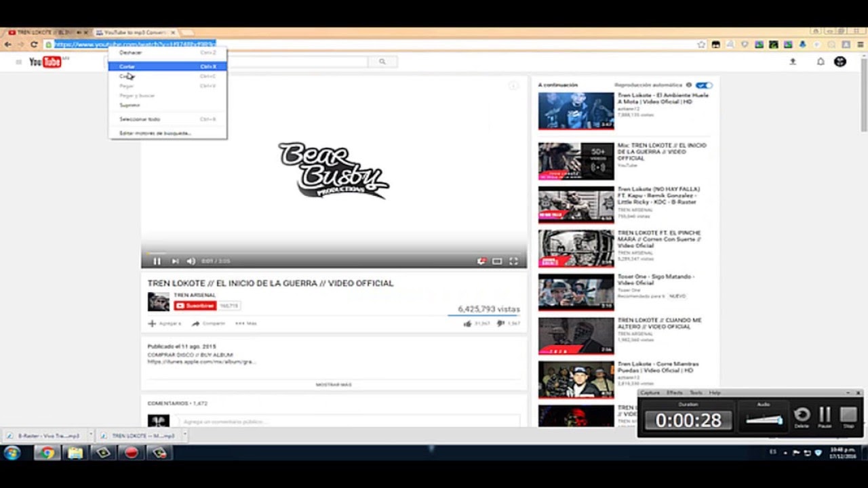Skip to the next video in player

click(175, 261)
